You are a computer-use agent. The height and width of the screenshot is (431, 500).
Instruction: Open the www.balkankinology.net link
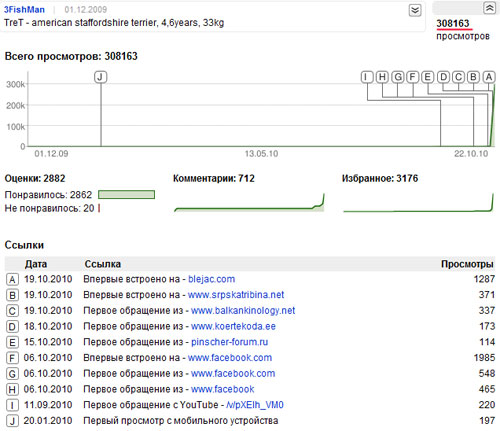[x=243, y=311]
